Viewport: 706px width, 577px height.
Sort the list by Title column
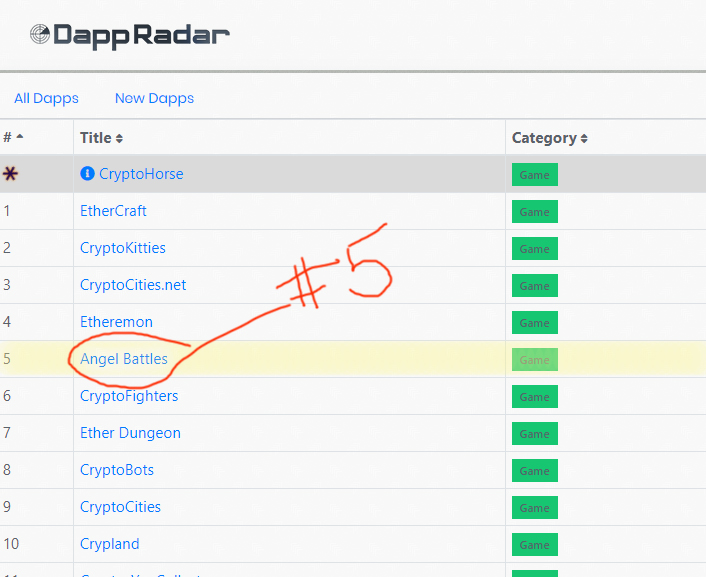point(101,138)
